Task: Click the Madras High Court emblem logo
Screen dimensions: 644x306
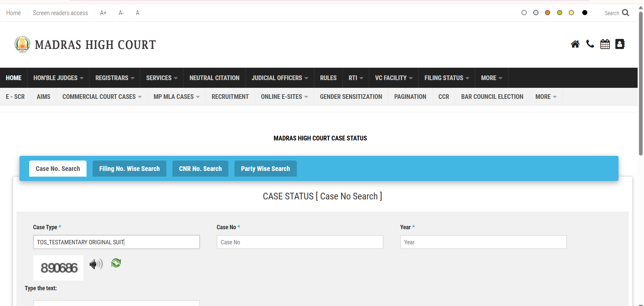Action: [22, 45]
